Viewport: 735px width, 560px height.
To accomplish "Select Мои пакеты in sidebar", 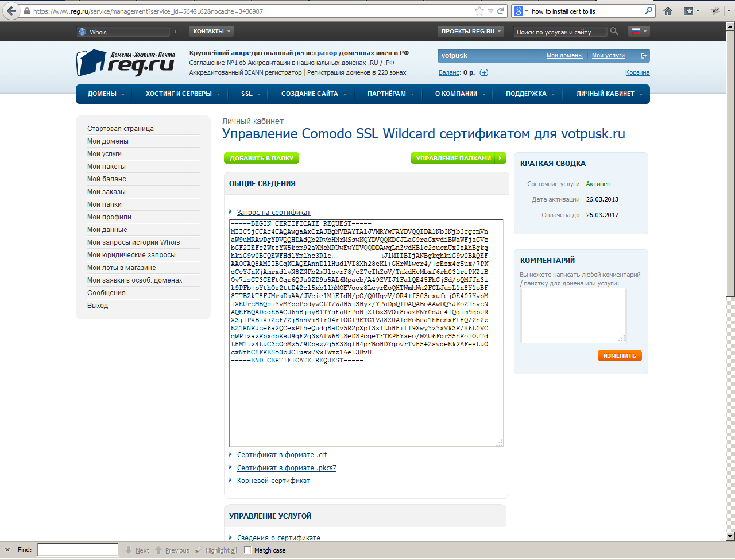I will click(106, 167).
